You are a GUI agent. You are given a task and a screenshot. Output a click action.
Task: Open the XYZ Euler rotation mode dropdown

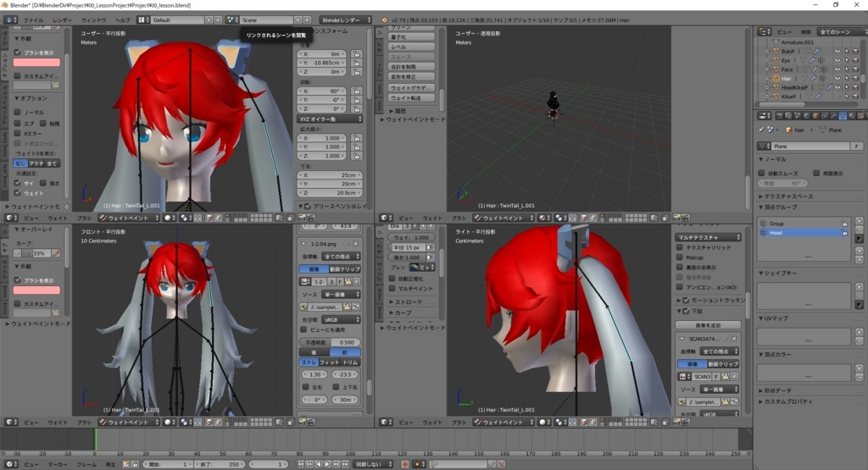331,119
